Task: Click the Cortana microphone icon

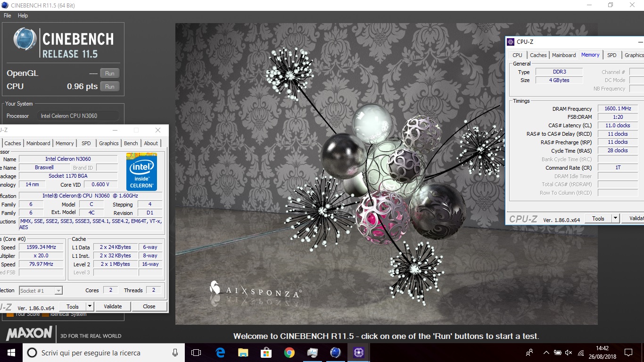Action: (x=175, y=353)
